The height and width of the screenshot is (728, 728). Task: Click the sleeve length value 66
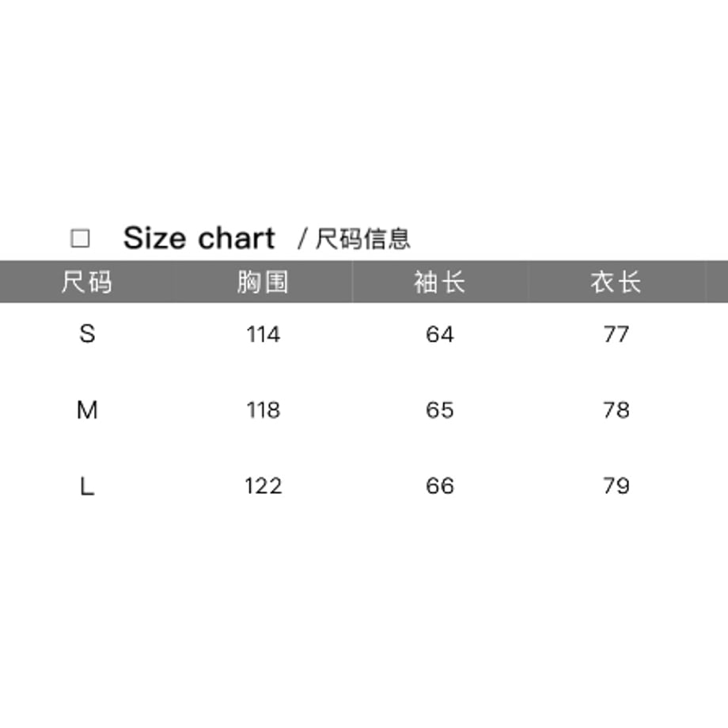click(440, 486)
